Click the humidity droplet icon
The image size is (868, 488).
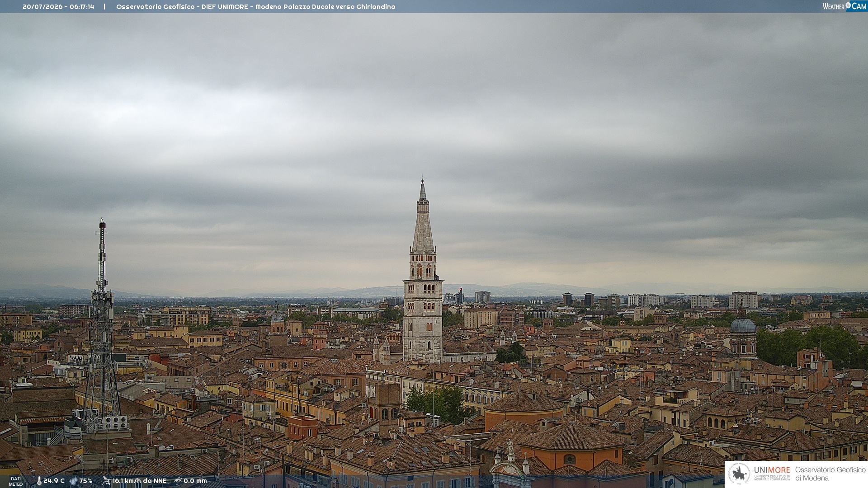click(x=73, y=481)
